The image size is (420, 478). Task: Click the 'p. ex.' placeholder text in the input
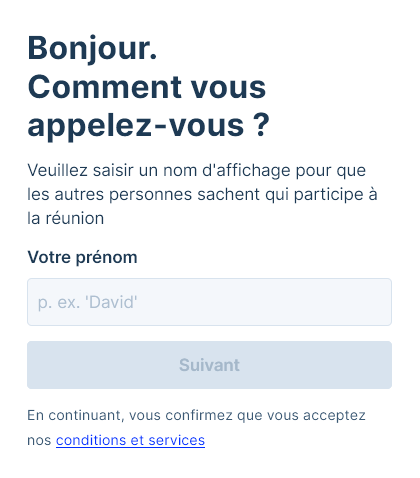click(x=59, y=303)
